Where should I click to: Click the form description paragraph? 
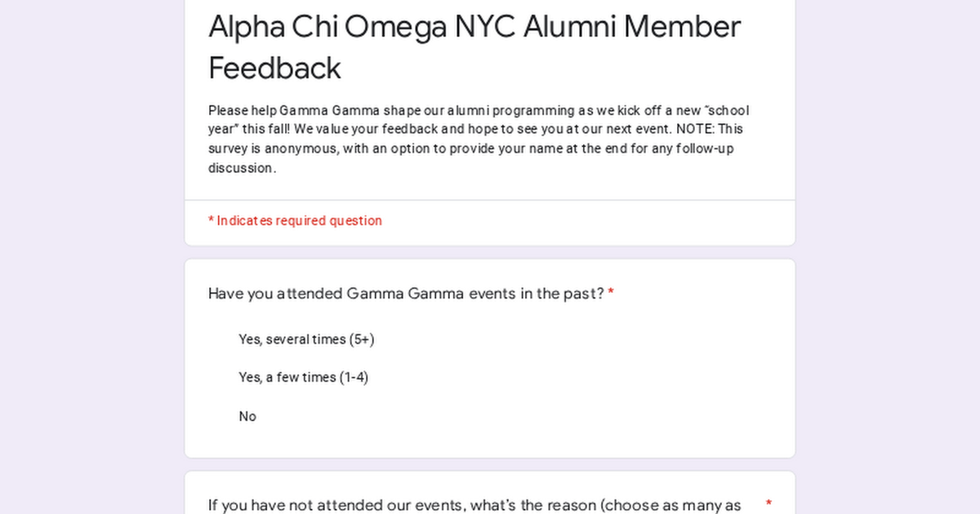(479, 140)
